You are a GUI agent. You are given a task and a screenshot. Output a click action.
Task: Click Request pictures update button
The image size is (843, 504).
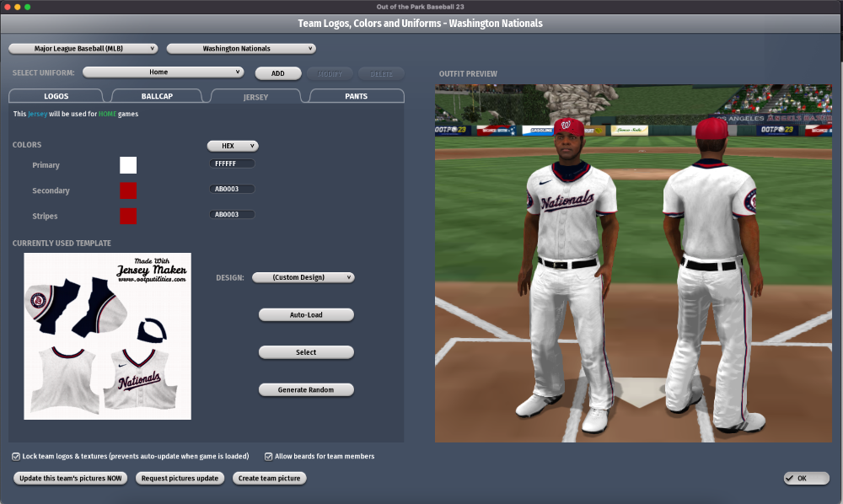pyautogui.click(x=180, y=478)
